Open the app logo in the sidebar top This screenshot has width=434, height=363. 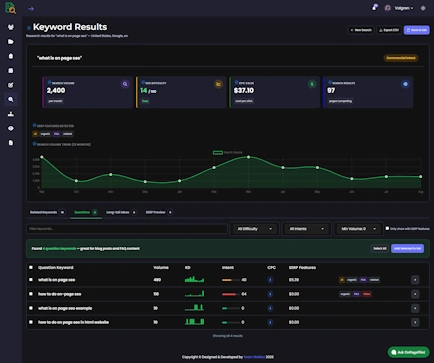(x=11, y=8)
